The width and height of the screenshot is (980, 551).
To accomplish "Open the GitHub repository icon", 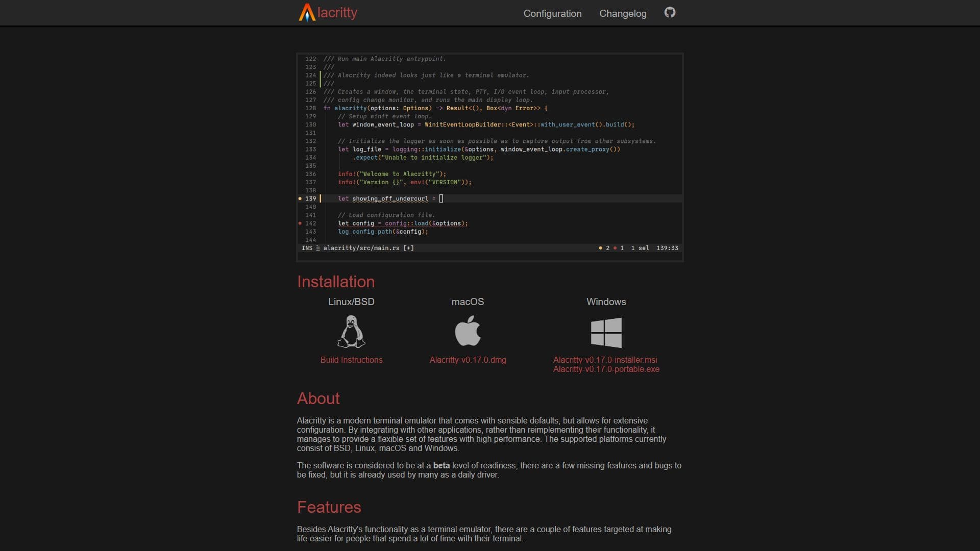I will 670,12.
